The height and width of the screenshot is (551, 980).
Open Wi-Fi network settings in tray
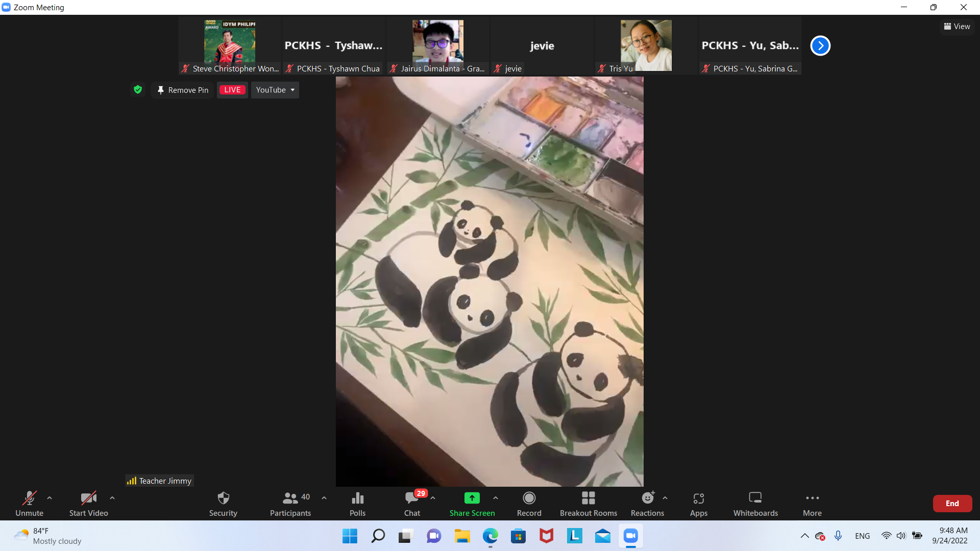[886, 536]
